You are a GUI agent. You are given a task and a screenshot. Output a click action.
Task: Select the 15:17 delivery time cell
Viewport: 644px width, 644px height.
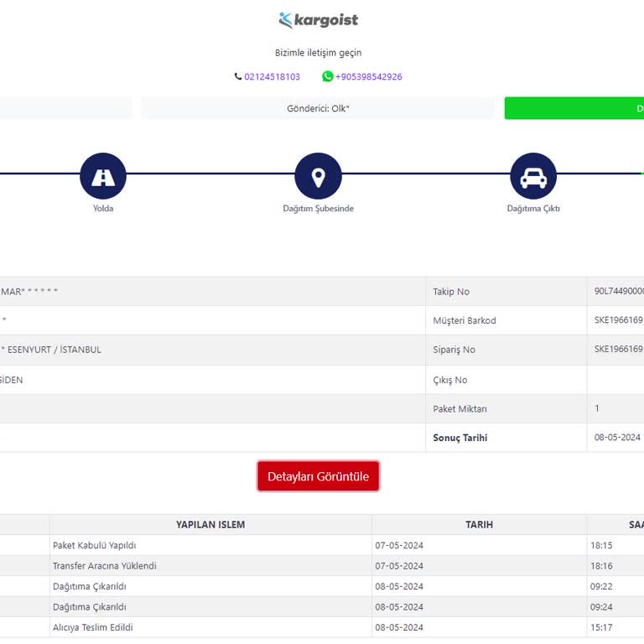click(601, 627)
